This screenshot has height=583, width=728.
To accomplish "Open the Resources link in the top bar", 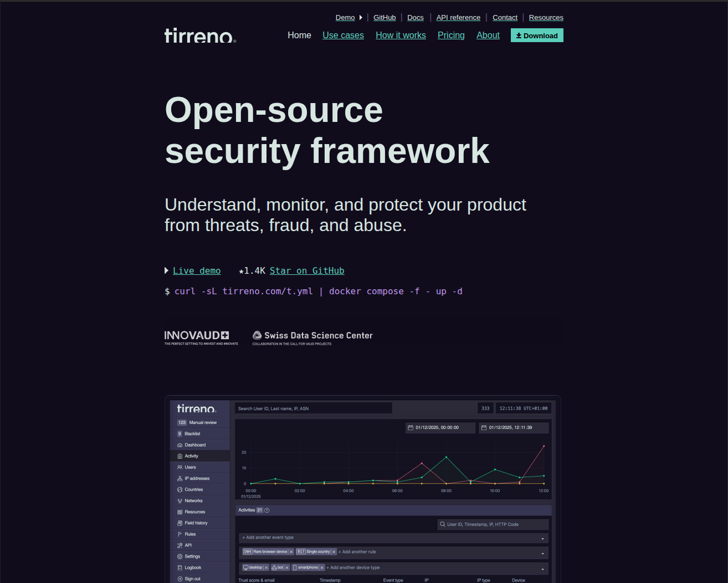I will 546,18.
